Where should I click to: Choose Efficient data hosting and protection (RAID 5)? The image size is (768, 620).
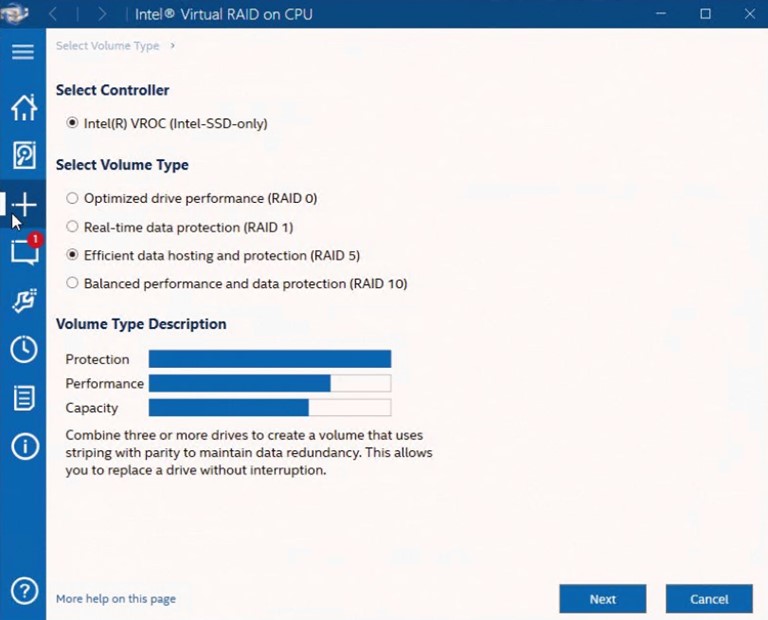point(213,255)
